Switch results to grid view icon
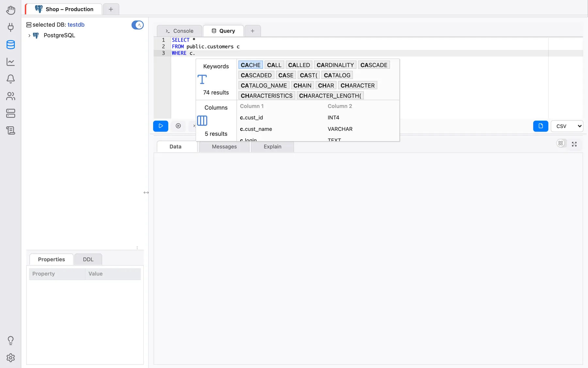588x368 pixels. (561, 143)
